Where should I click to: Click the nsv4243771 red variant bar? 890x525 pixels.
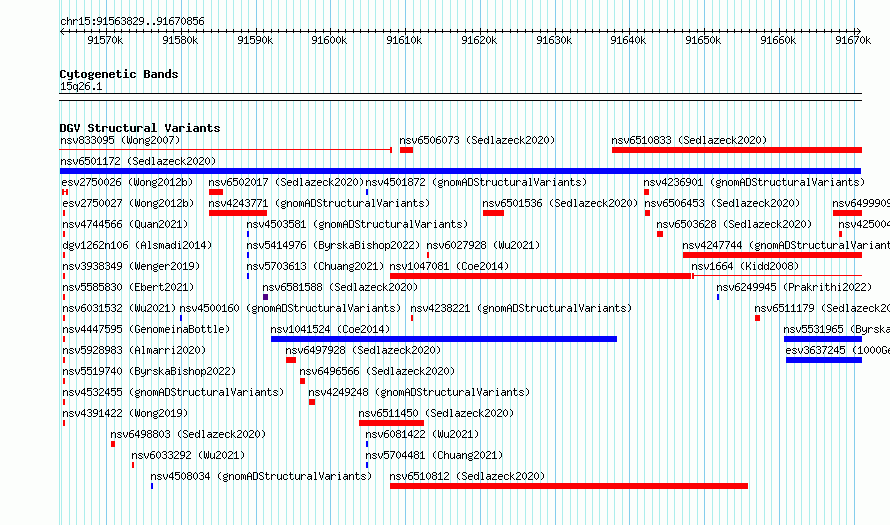click(238, 213)
